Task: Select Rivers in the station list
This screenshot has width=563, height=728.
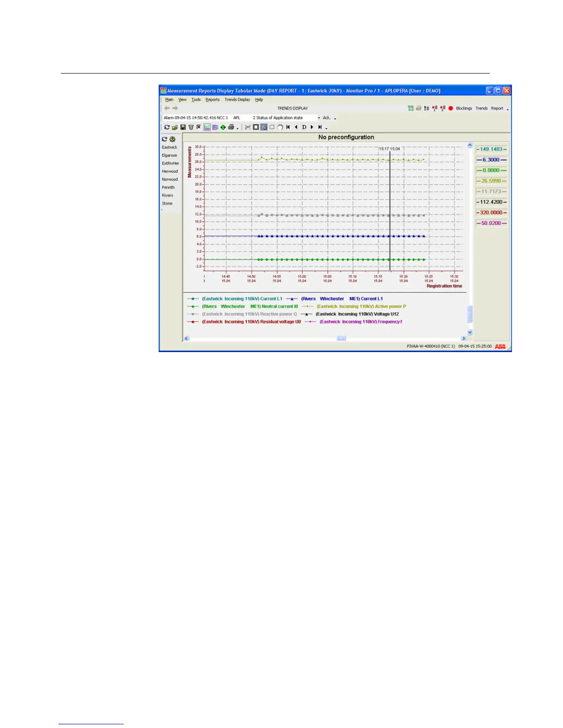Action: click(x=167, y=195)
